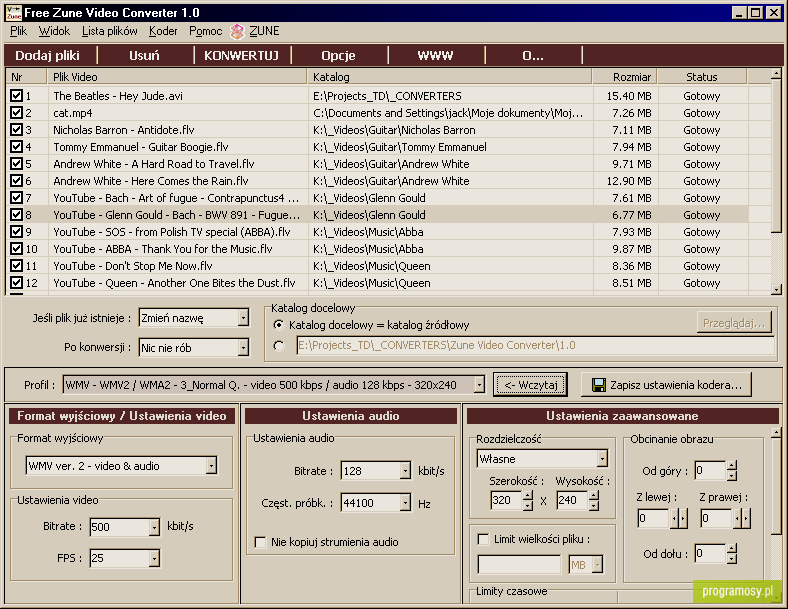Toggle checkbox for Nicholas Barron - Antidote.flv
Screen dimensions: 788x609
tap(16, 130)
